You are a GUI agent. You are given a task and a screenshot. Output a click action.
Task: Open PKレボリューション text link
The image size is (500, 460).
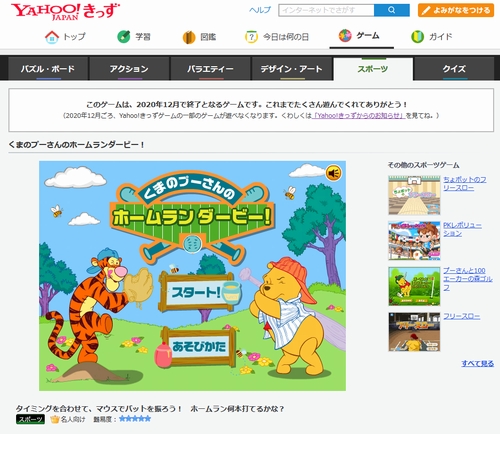[462, 229]
